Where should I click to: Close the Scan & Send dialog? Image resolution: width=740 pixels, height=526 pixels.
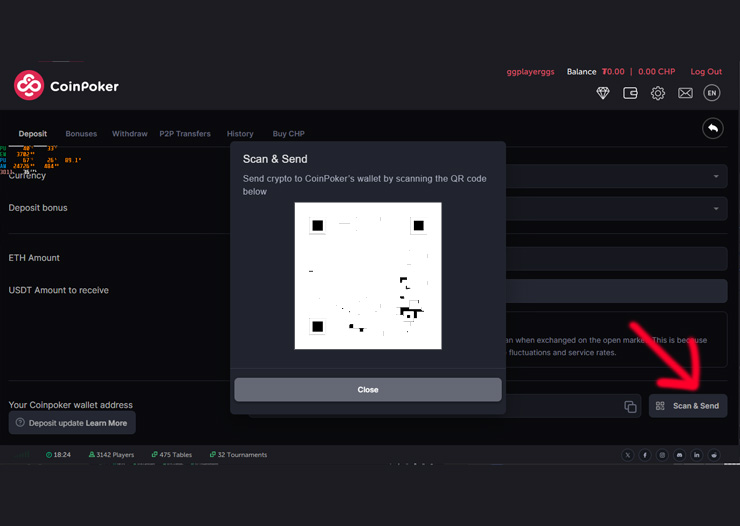[368, 390]
